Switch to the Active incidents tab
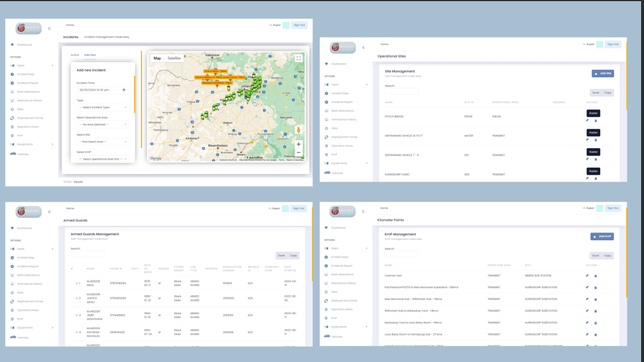 74,55
